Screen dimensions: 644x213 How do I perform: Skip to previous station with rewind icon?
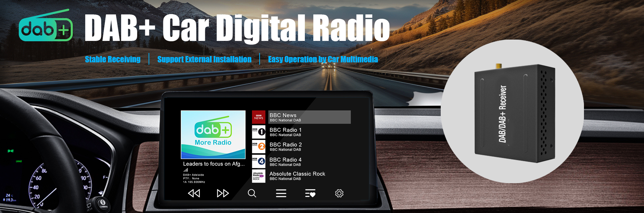(x=194, y=193)
